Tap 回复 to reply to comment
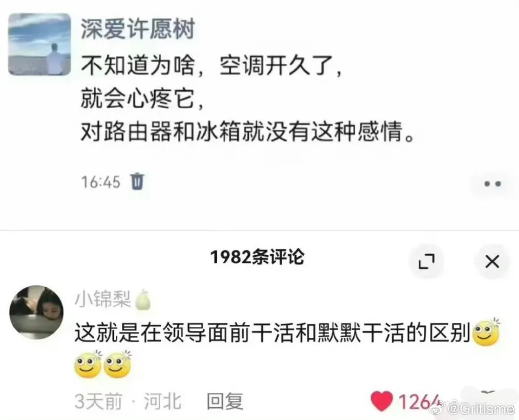Viewport: 519px width, 420px height. point(225,401)
